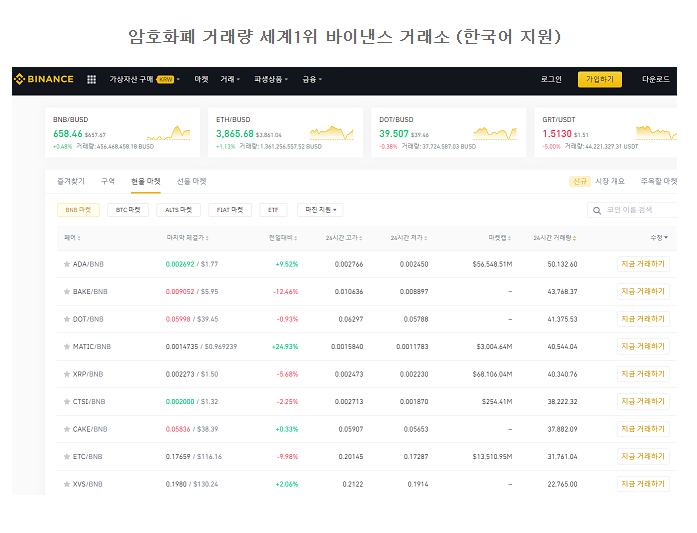Switch to the 현물 마켓 tab

(x=145, y=181)
